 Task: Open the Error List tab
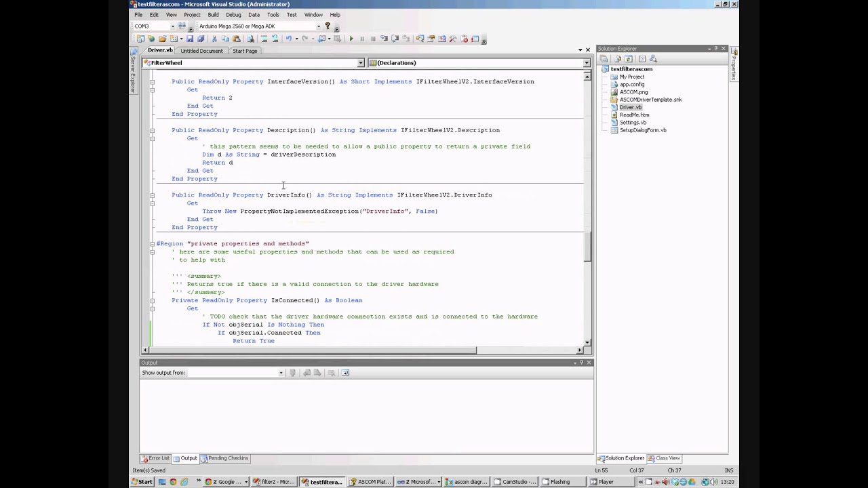tap(155, 458)
